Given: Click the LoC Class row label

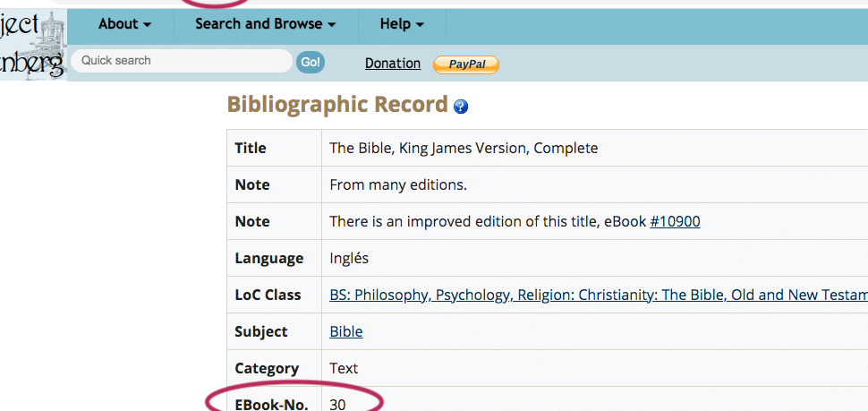Looking at the screenshot, I should [x=268, y=295].
